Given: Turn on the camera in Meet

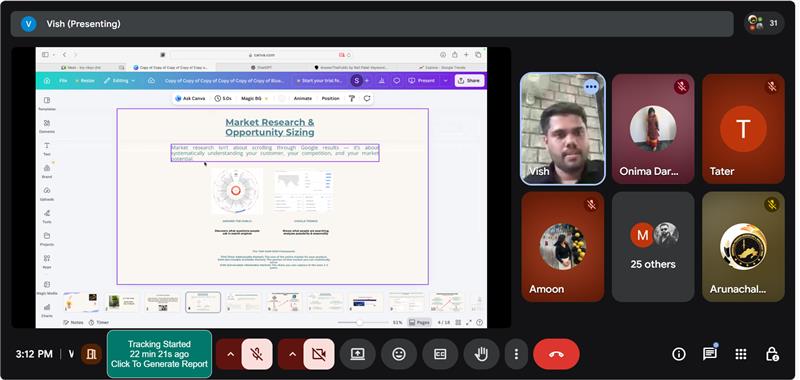Looking at the screenshot, I should pos(319,354).
